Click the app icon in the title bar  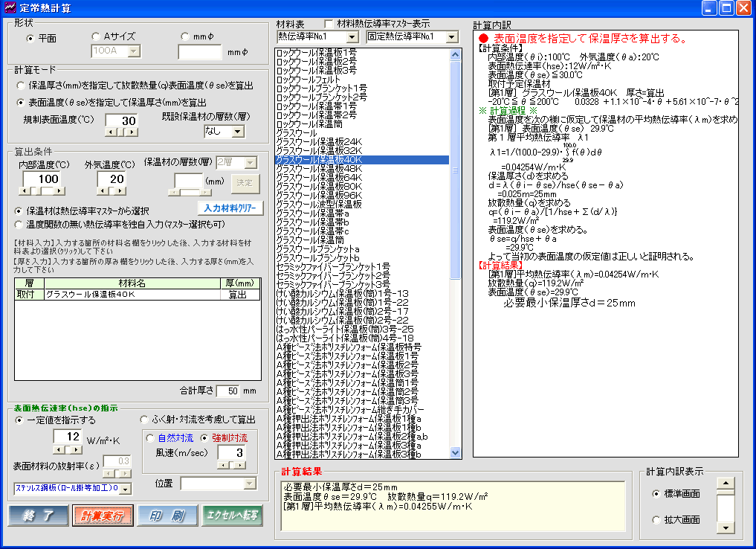[x=9, y=8]
